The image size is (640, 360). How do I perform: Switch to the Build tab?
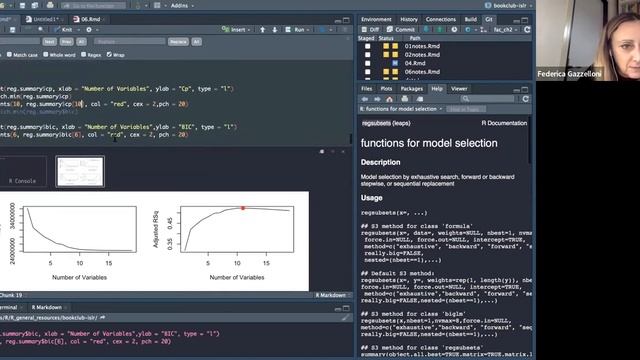(x=471, y=19)
